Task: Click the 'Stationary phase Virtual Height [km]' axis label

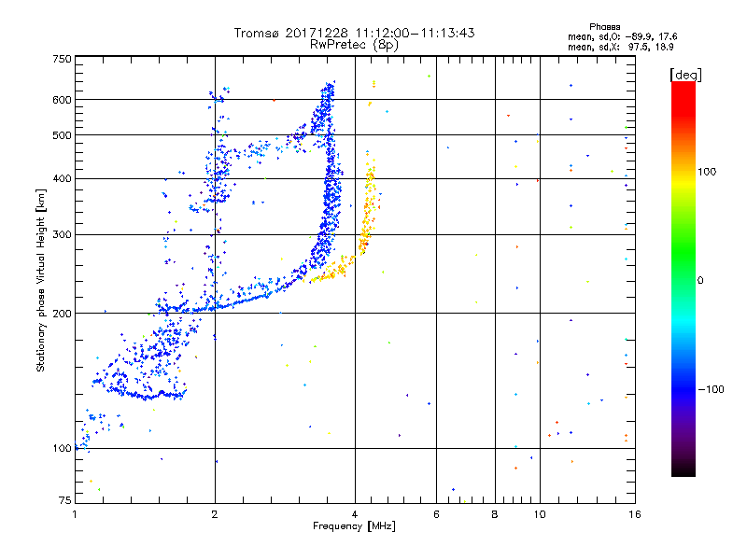Action: [x=41, y=280]
